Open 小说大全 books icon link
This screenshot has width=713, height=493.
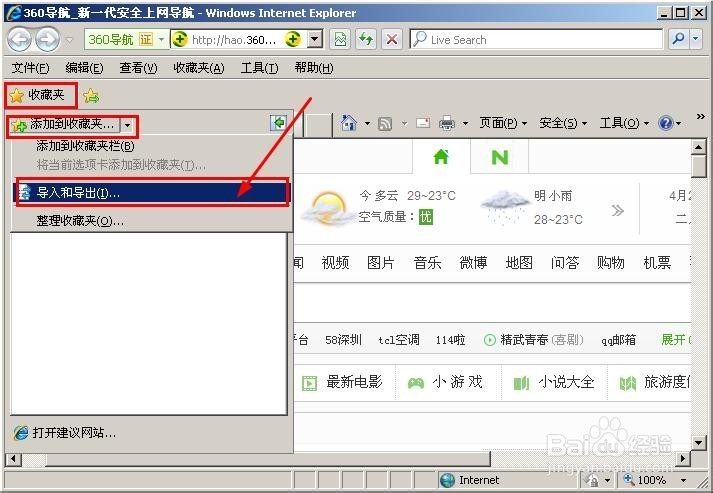[554, 382]
